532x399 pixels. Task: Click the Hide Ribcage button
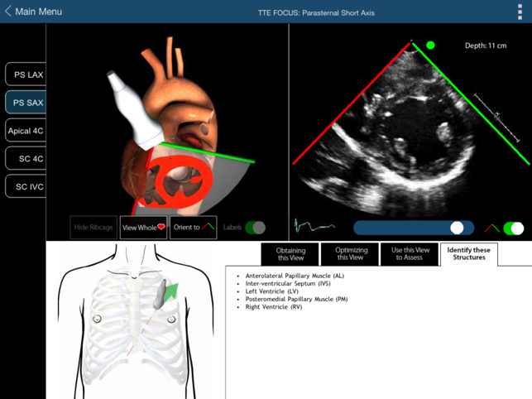pos(93,228)
